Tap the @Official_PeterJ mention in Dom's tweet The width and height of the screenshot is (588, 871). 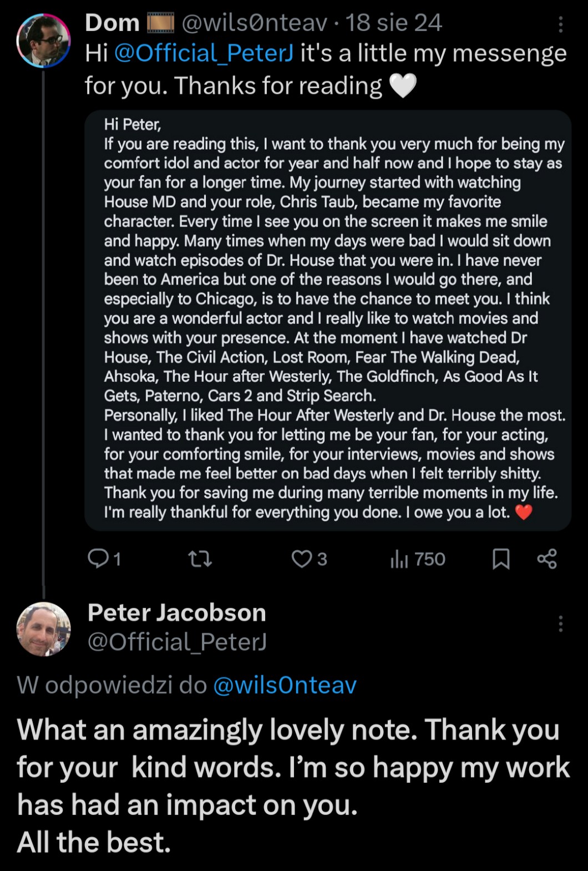click(203, 54)
